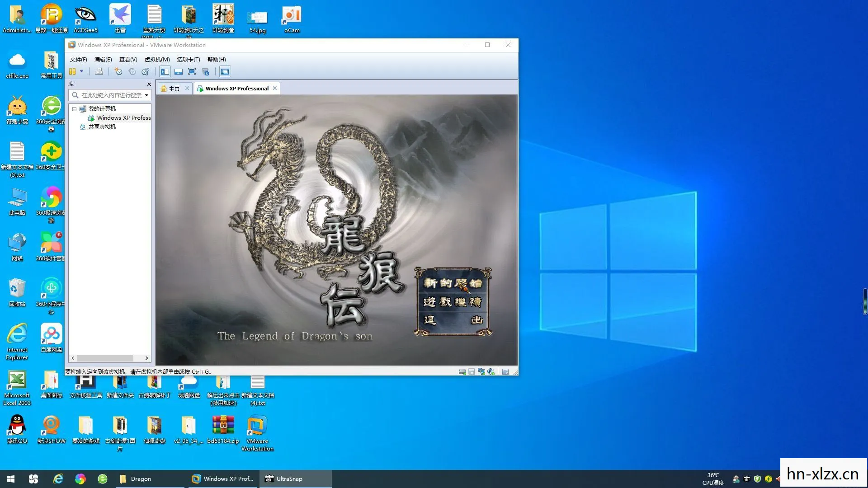Viewport: 868px width, 488px height.
Task: Select the oCam desktop icon
Action: [292, 19]
